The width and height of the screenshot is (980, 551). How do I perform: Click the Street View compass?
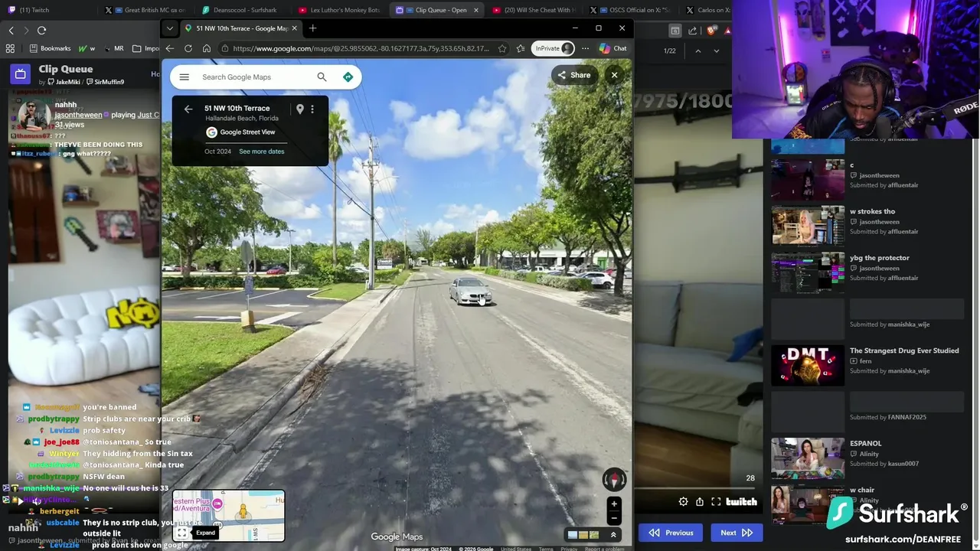click(x=614, y=480)
